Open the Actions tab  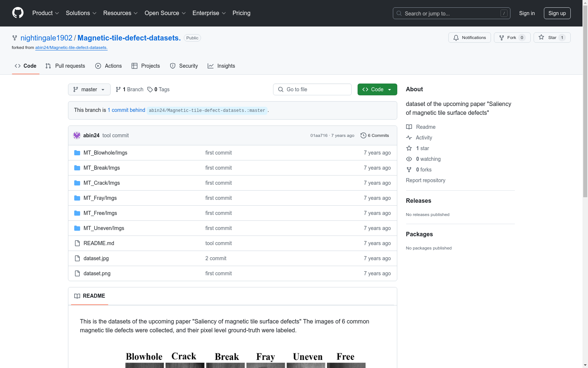(108, 66)
